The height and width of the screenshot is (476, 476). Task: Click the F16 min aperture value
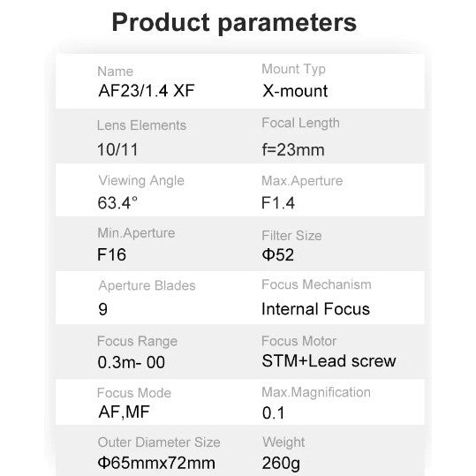click(111, 254)
